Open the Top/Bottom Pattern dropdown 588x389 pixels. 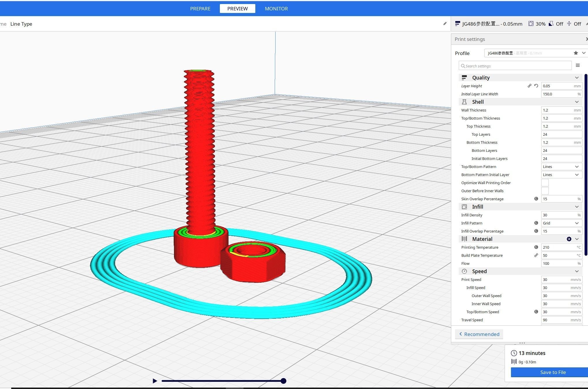click(x=561, y=167)
